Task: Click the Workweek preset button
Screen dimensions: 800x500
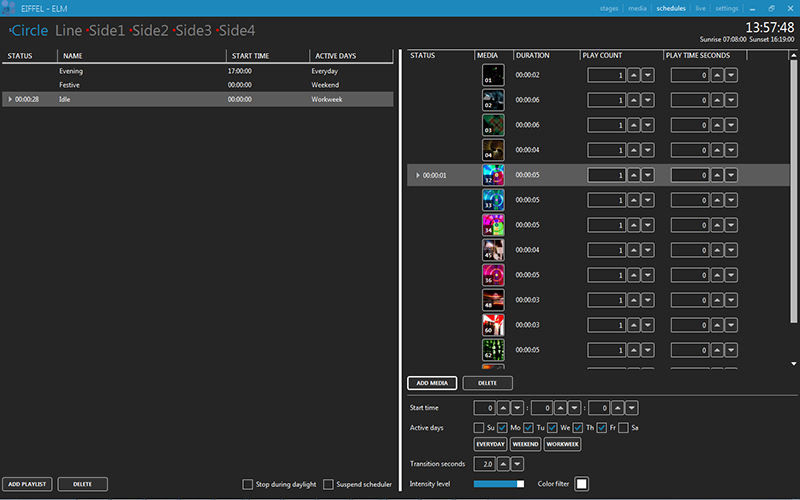Action: [x=562, y=444]
